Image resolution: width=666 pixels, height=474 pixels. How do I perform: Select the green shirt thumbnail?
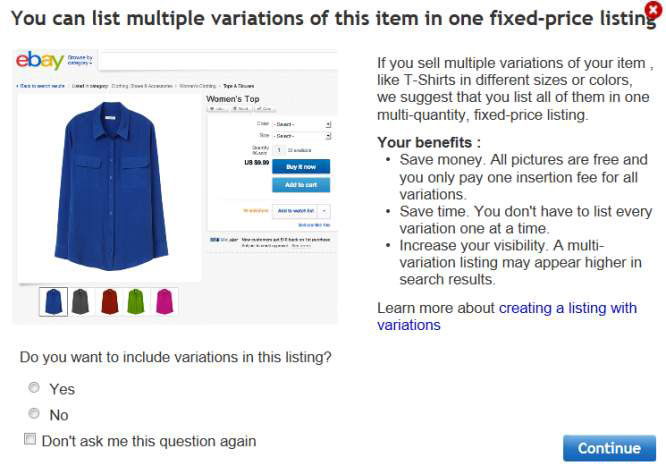[x=136, y=301]
